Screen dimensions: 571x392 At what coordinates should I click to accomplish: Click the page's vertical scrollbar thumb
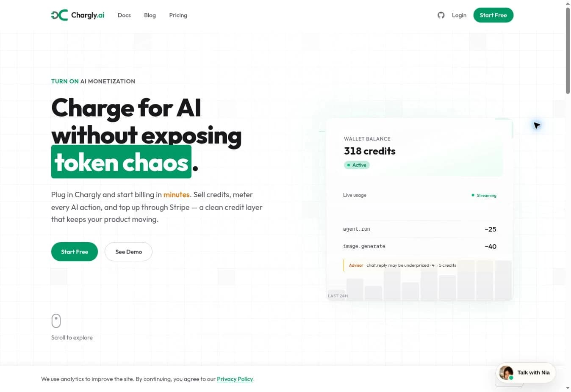(x=568, y=51)
